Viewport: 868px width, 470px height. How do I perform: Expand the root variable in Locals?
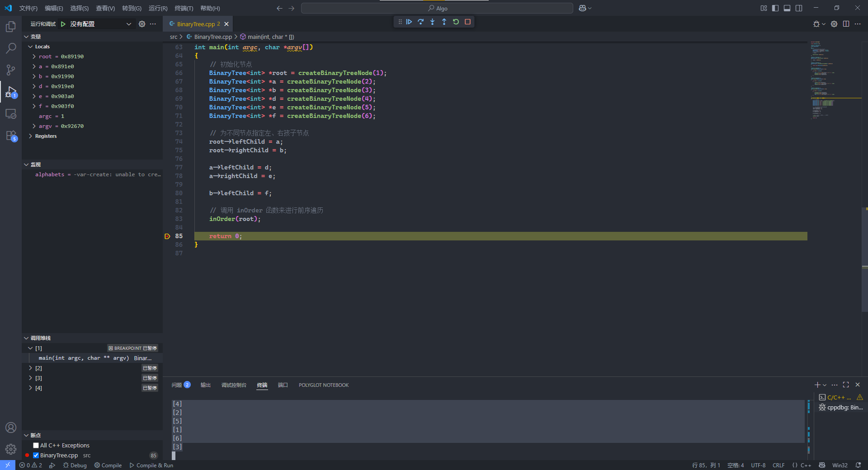tap(34, 56)
